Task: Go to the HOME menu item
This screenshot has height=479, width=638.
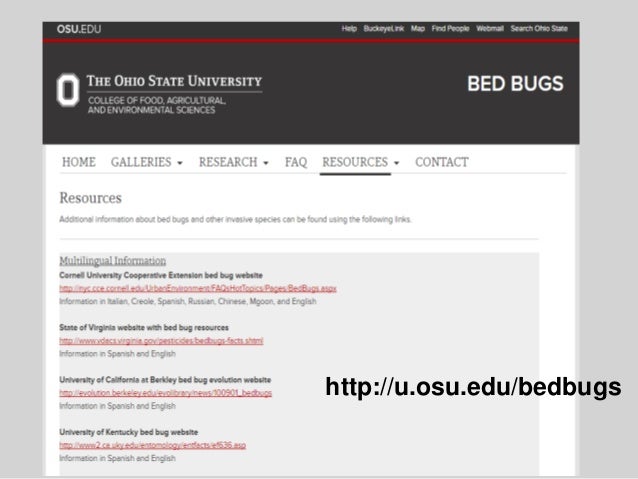Action: pyautogui.click(x=79, y=162)
